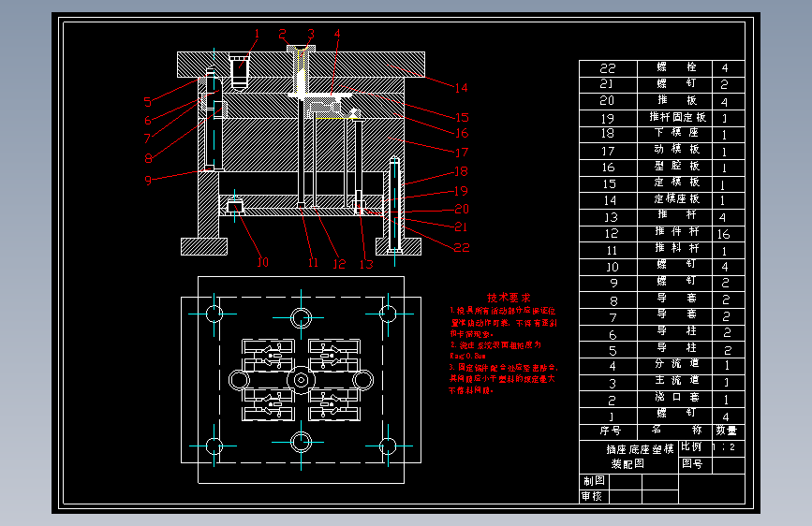The height and width of the screenshot is (526, 812).
Task: Click the 动模板 table cell
Action: [x=674, y=150]
